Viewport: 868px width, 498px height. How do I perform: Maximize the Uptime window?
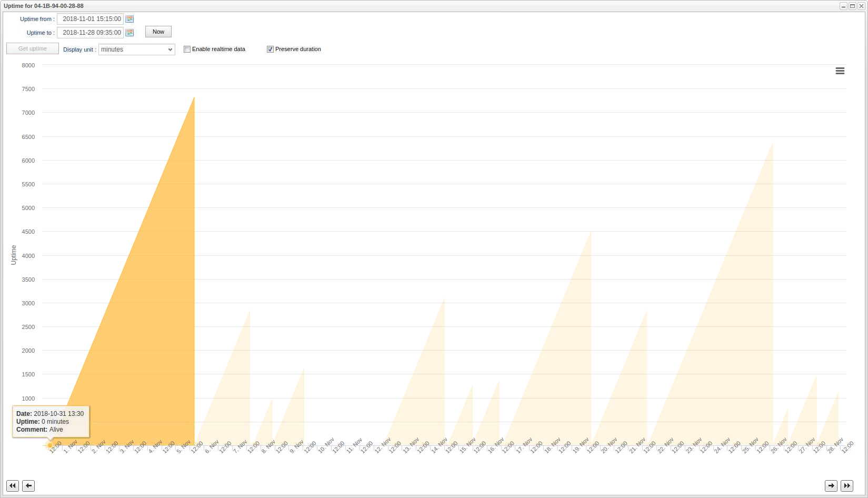point(852,6)
